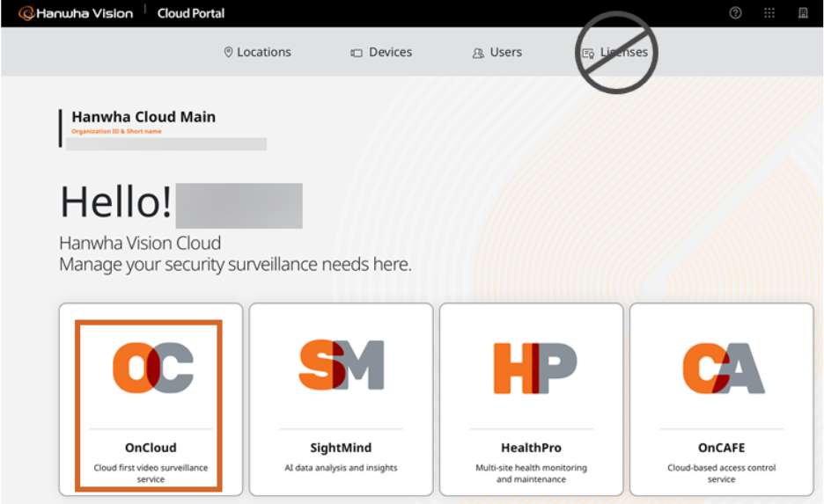Image resolution: width=824 pixels, height=504 pixels.
Task: Click the help question mark icon
Action: pos(736,13)
